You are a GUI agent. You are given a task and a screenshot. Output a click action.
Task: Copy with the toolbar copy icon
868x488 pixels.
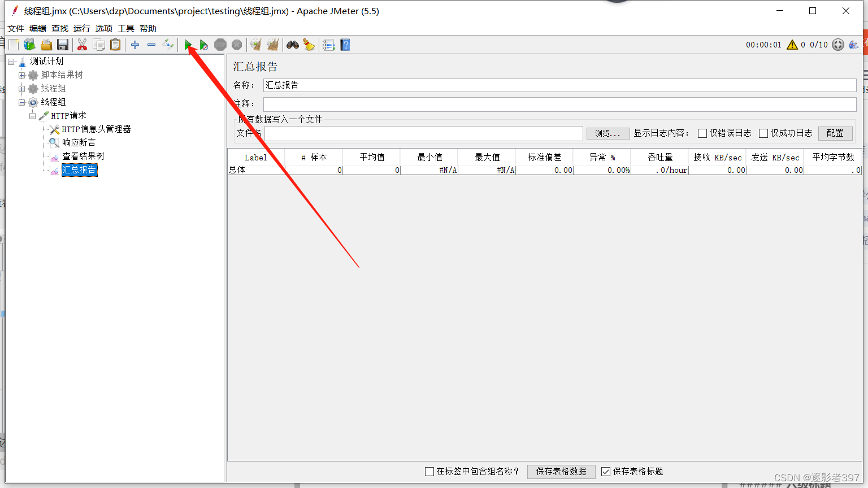tap(99, 45)
